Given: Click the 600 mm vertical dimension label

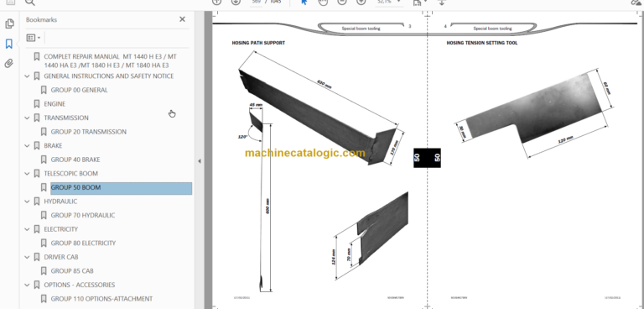Looking at the screenshot, I should (x=267, y=207).
